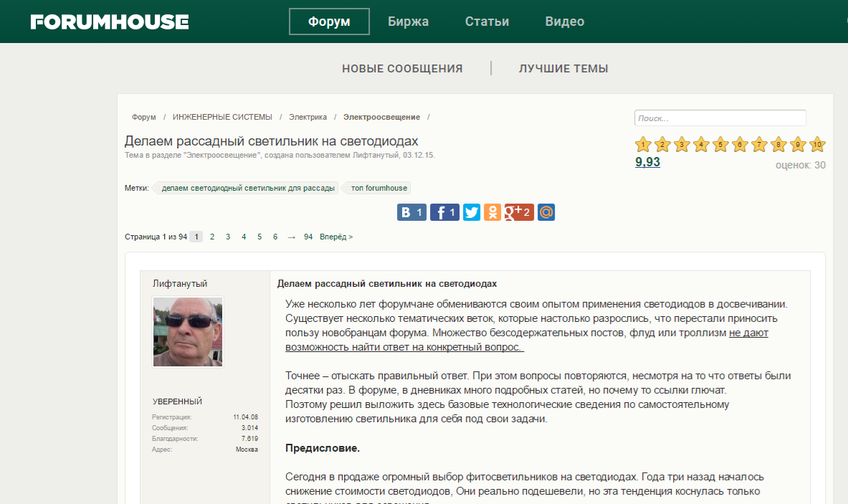Viewport: 848px width, 504px height.
Task: Share thread via Facebook icon
Action: pyautogui.click(x=444, y=212)
